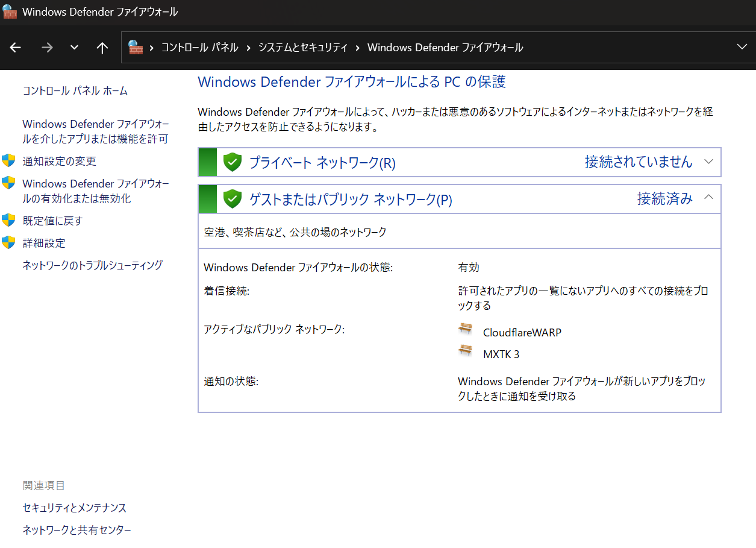Click 接続済み status text
756x548 pixels.
pyautogui.click(x=665, y=198)
